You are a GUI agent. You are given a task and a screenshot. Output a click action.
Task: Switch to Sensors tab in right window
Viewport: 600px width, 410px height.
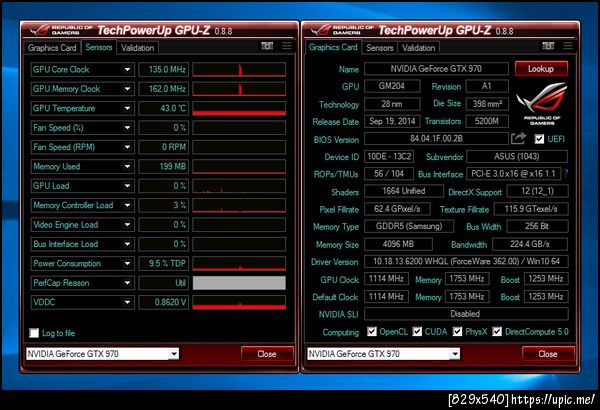[380, 48]
